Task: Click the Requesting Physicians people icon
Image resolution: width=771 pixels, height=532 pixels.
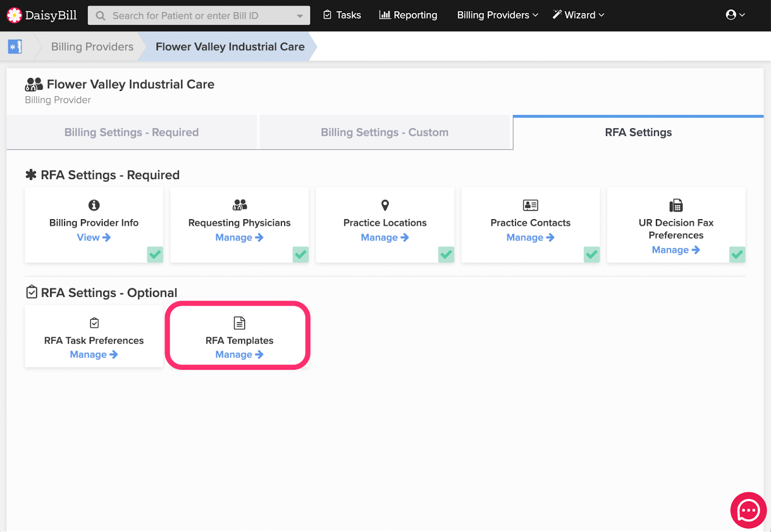Action: 239,205
